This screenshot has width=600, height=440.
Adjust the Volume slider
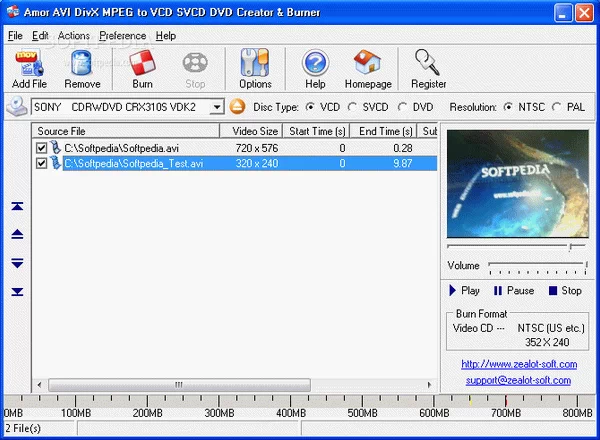(x=537, y=266)
